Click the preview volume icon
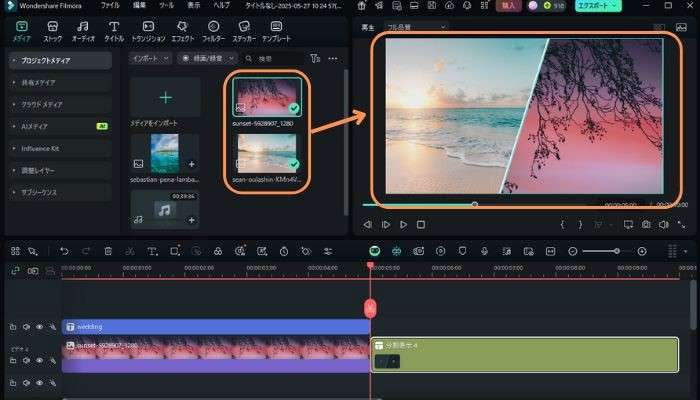Screen dimensions: 700x400 pyautogui.click(x=663, y=225)
